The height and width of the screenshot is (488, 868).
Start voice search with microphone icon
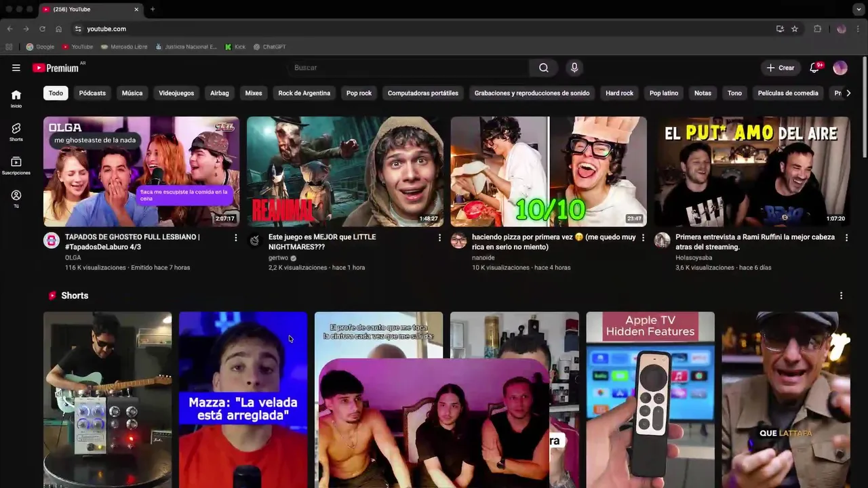(x=574, y=68)
